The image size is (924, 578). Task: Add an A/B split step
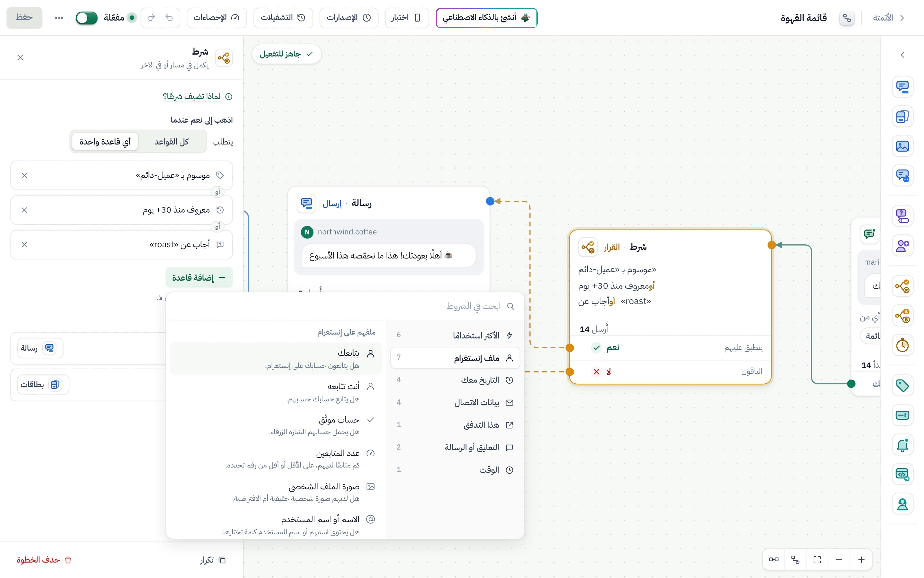point(902,316)
